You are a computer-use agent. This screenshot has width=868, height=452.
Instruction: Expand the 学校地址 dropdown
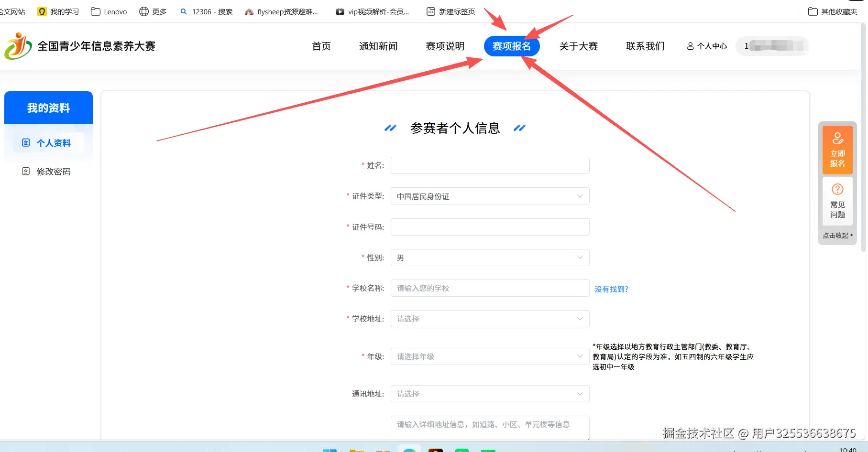point(490,319)
